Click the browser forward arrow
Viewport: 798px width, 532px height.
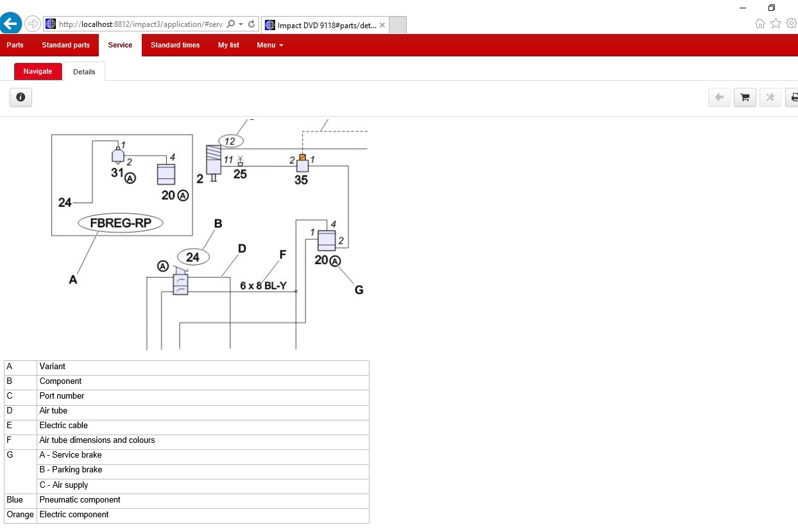(33, 24)
